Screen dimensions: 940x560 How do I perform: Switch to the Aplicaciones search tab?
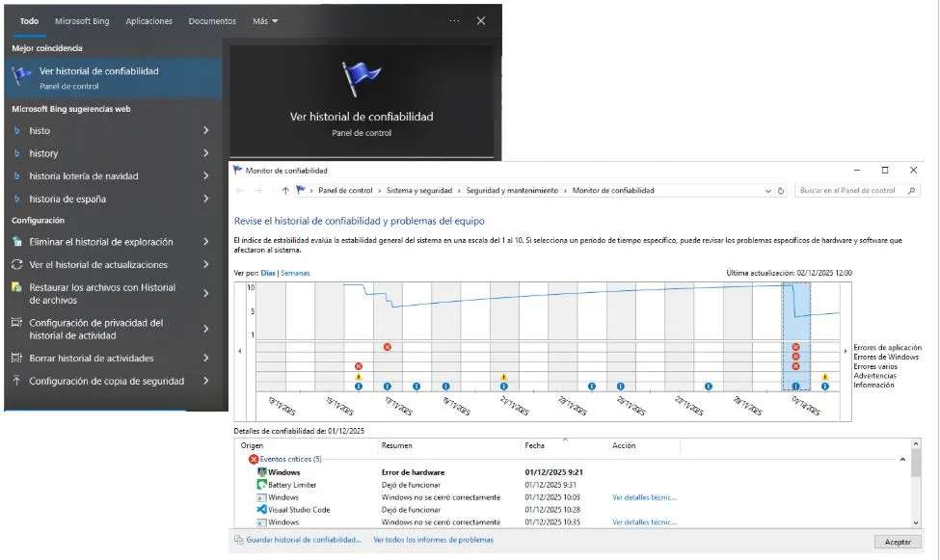click(148, 21)
